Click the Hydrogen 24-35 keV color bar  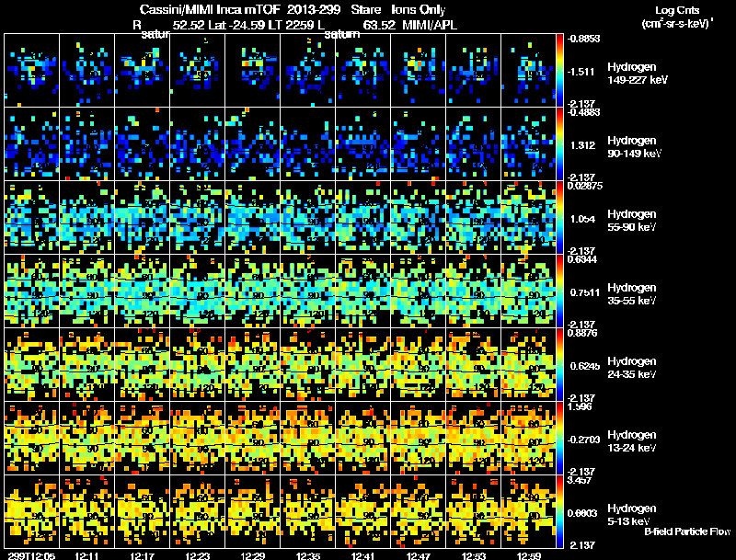[x=559, y=365]
